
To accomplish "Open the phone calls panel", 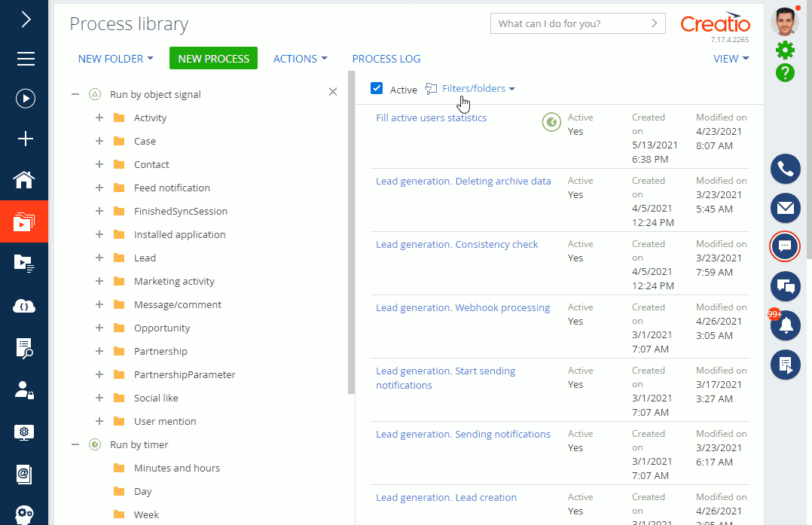I will tap(786, 169).
